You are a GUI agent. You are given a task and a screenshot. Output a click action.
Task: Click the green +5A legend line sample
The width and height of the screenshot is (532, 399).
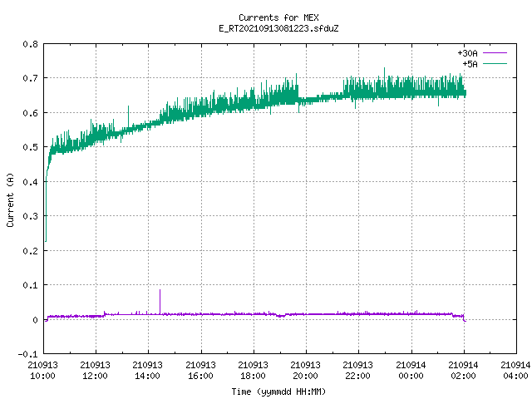click(x=495, y=63)
